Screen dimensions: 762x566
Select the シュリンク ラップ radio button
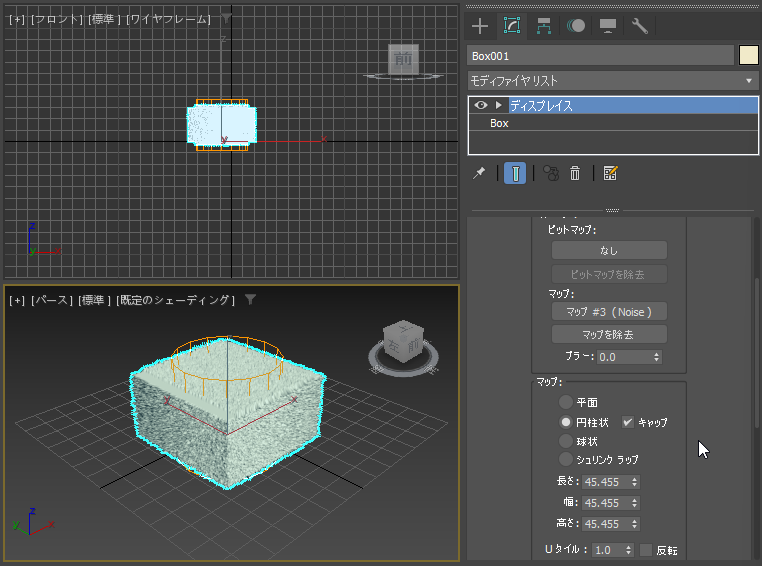click(x=566, y=459)
